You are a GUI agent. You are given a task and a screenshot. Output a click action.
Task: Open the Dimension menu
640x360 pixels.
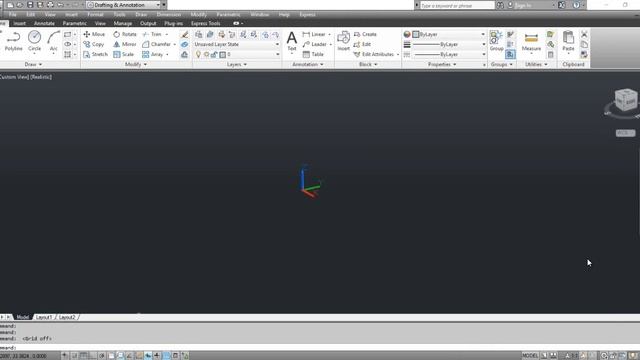pyautogui.click(x=169, y=14)
